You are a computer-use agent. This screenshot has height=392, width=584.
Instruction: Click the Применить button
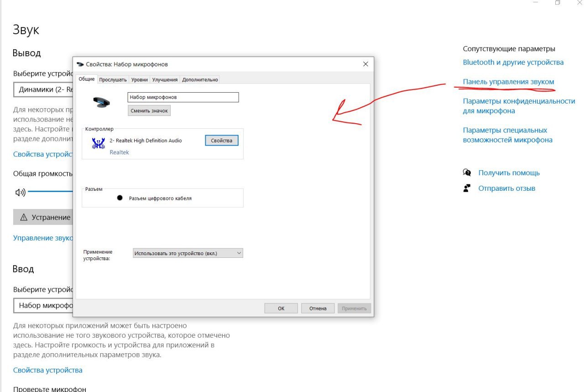coord(354,308)
